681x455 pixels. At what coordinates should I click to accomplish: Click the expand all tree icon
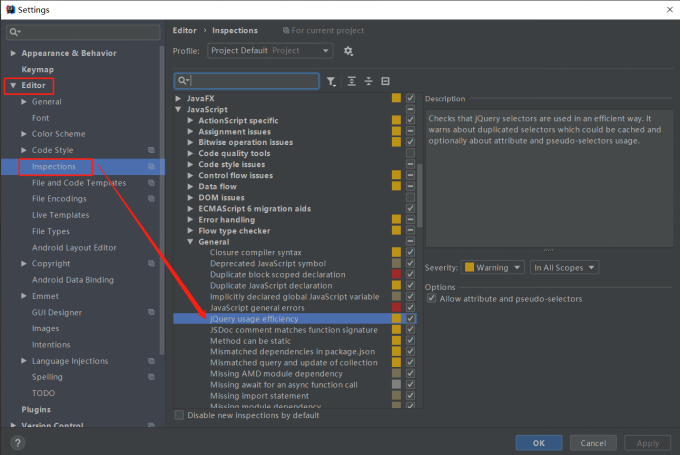tap(351, 81)
